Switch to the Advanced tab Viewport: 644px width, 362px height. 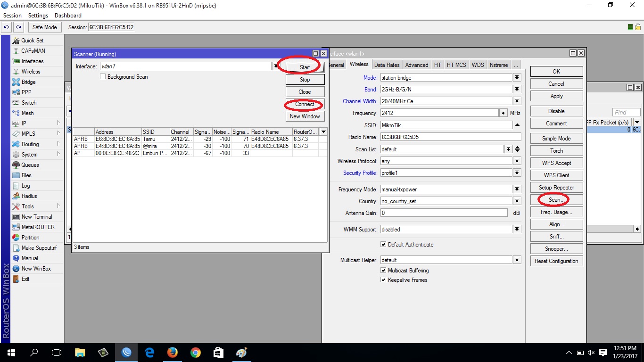tap(417, 65)
